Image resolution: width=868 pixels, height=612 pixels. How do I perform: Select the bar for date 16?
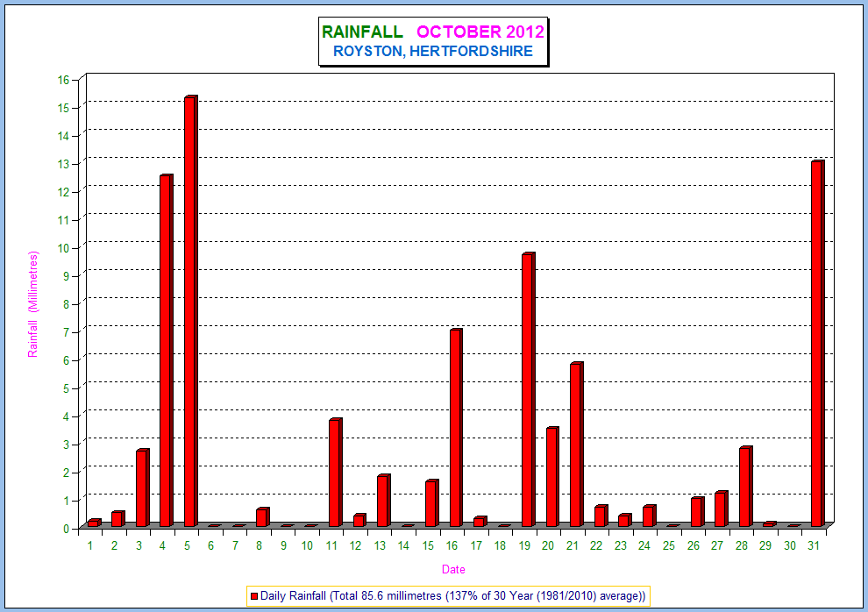click(456, 428)
